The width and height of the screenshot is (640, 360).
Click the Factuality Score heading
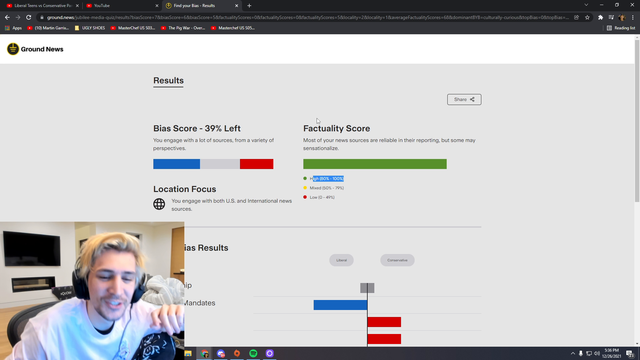(x=336, y=129)
